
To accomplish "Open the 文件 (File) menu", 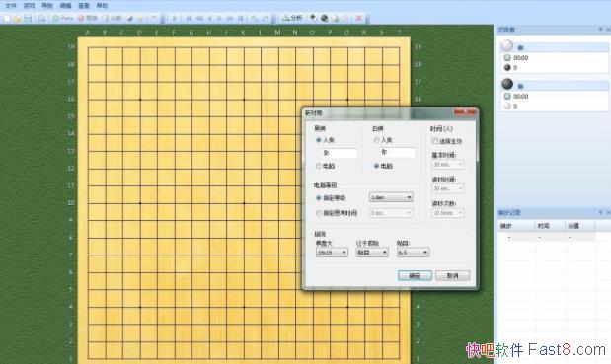I will (x=11, y=6).
